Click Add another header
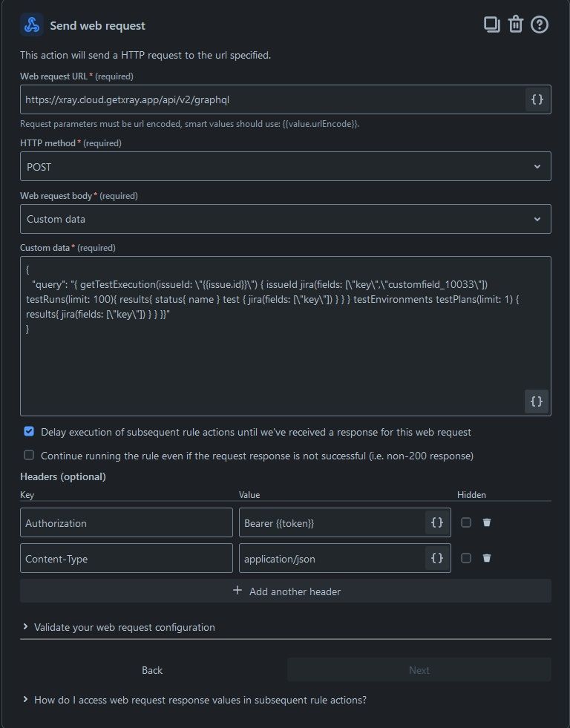This screenshot has width=570, height=728. pyautogui.click(x=286, y=591)
